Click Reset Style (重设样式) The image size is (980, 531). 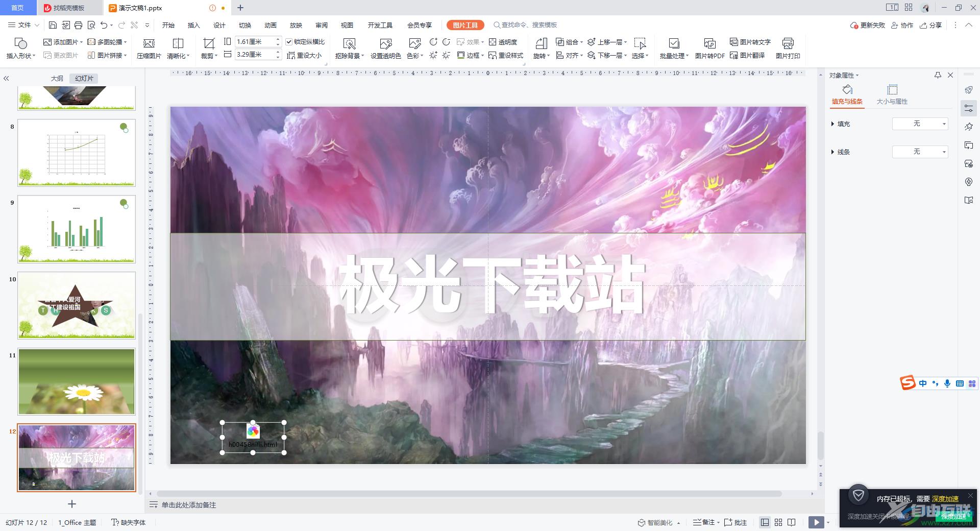[506, 55]
